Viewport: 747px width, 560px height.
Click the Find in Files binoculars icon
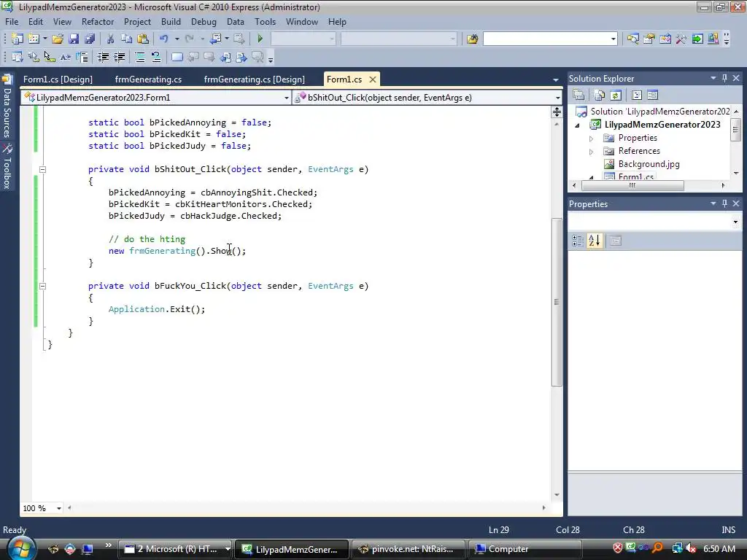pos(472,39)
